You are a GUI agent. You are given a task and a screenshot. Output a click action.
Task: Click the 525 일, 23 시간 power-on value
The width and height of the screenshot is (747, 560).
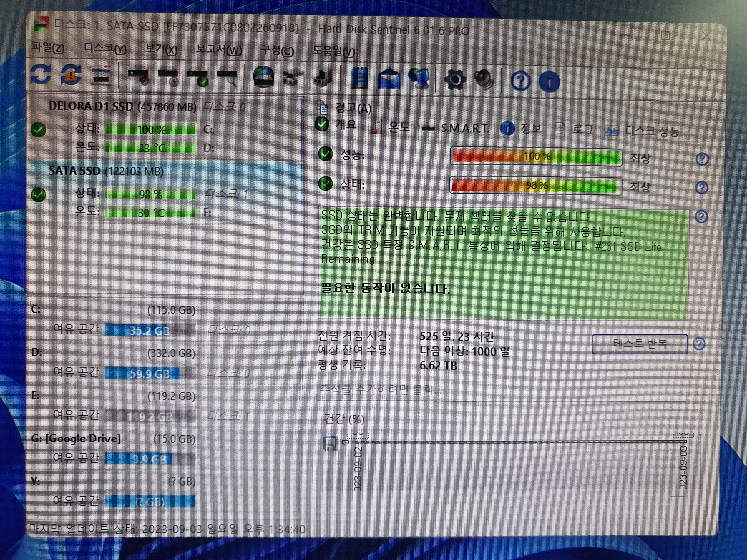(457, 336)
